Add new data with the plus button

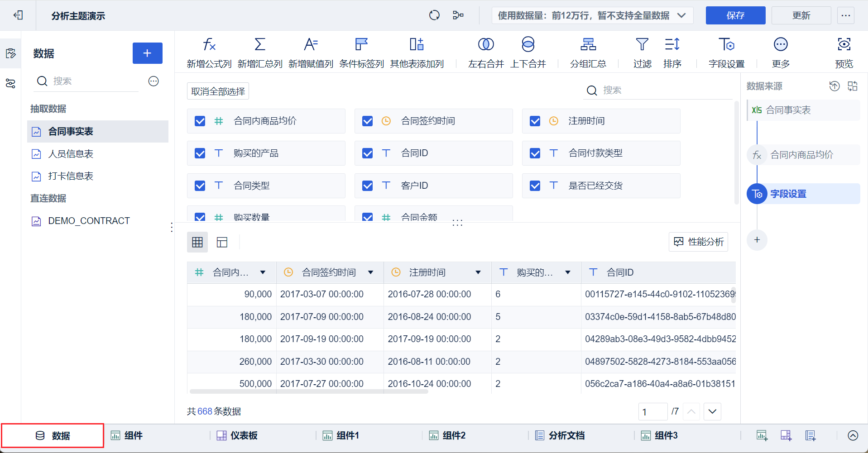point(147,53)
